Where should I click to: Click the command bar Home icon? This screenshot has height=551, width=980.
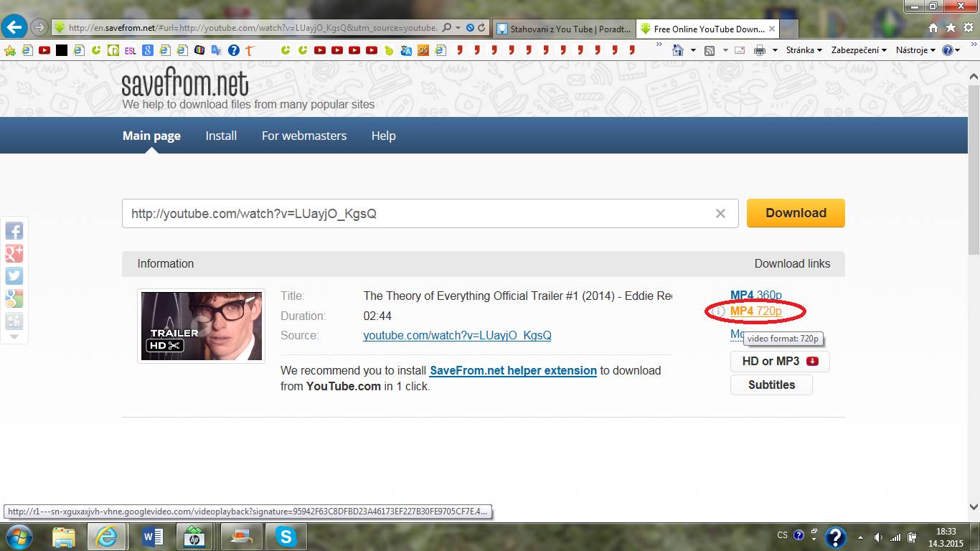[x=678, y=50]
